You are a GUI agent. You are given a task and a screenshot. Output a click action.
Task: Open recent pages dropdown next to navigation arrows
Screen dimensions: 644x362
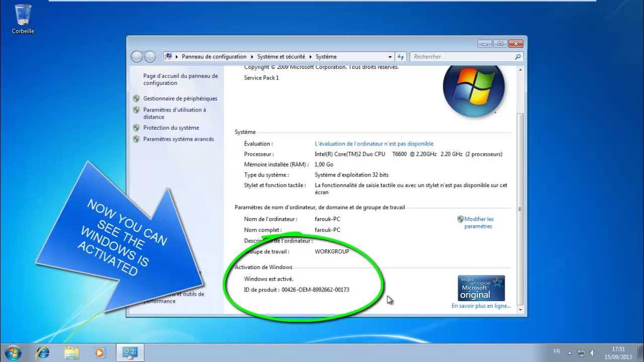[159, 57]
